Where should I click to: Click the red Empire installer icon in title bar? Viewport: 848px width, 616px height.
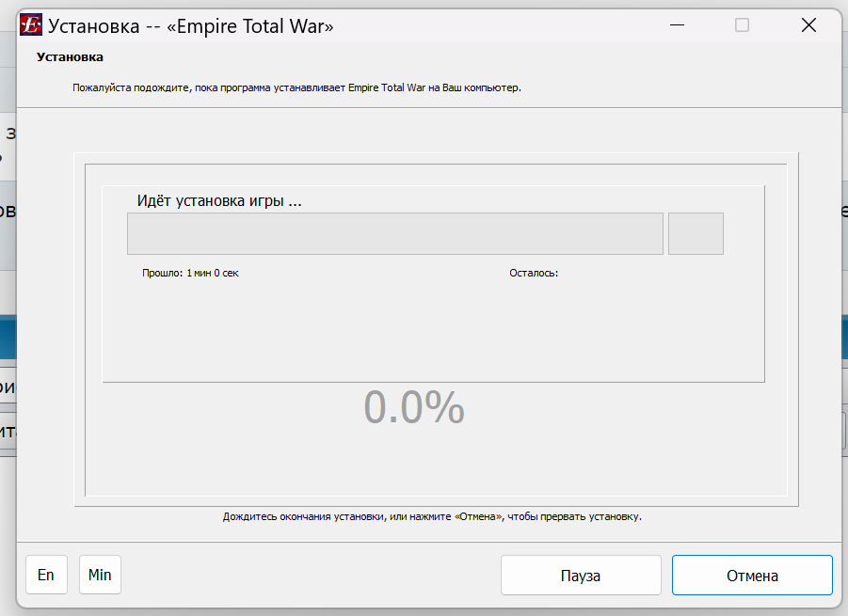31,25
